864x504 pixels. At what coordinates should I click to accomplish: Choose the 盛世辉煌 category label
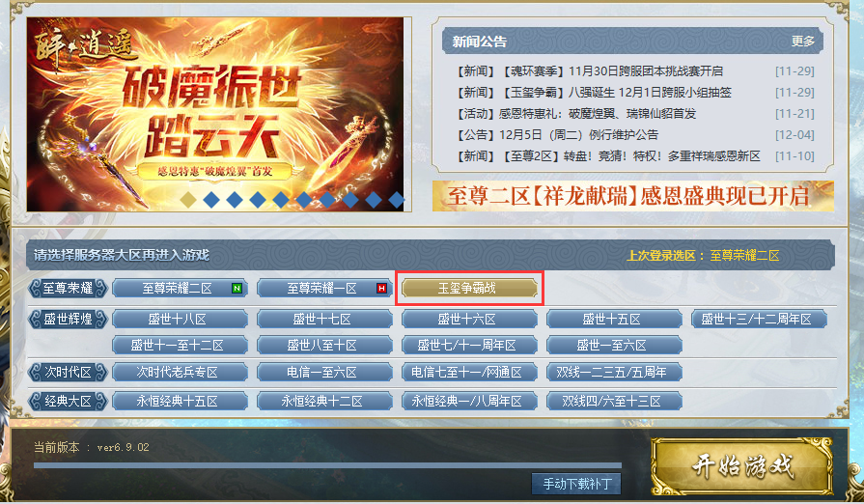(68, 319)
